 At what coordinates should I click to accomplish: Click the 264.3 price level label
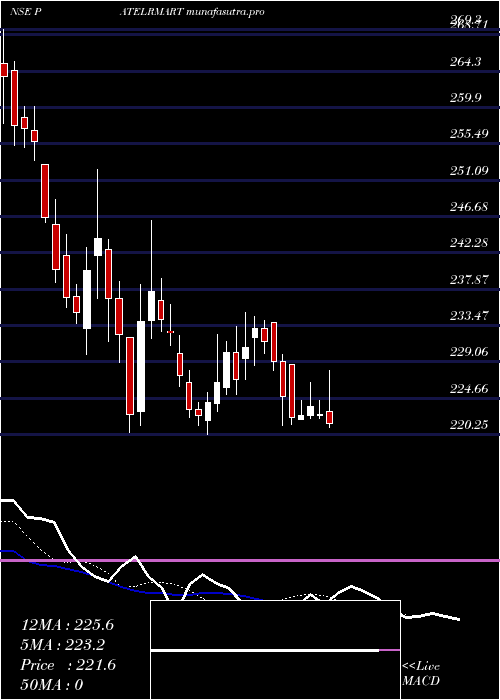(465, 62)
